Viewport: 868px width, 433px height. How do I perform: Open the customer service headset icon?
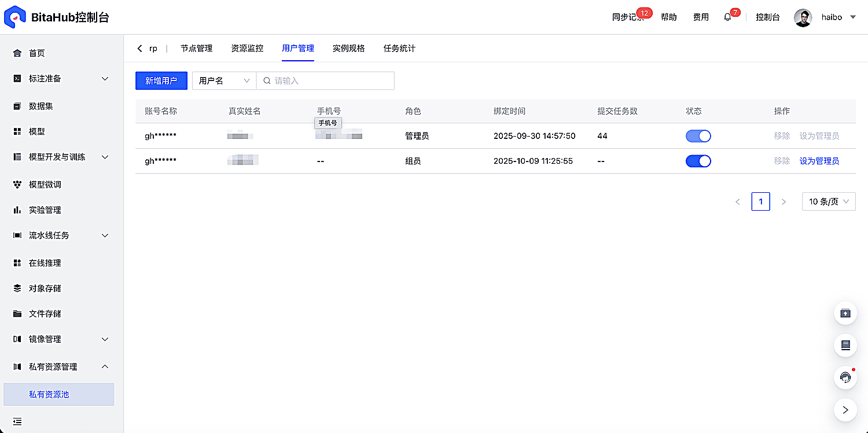(x=845, y=378)
